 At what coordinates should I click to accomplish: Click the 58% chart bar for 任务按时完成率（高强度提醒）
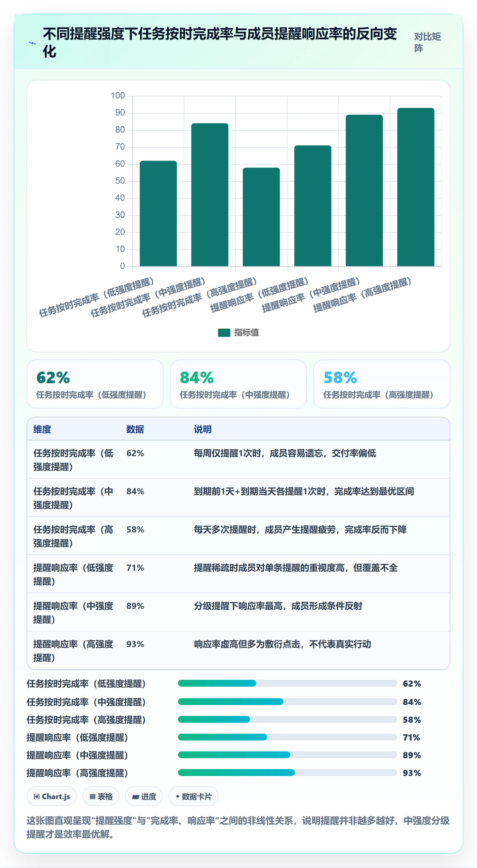click(x=261, y=217)
